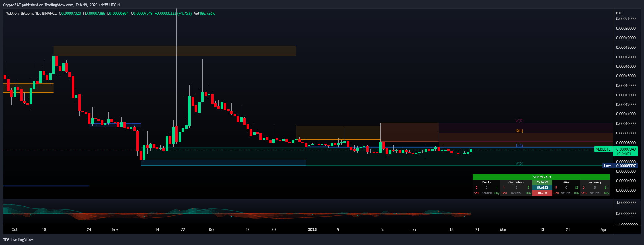Click the TradingView logo at bottom left

[x=18, y=240]
